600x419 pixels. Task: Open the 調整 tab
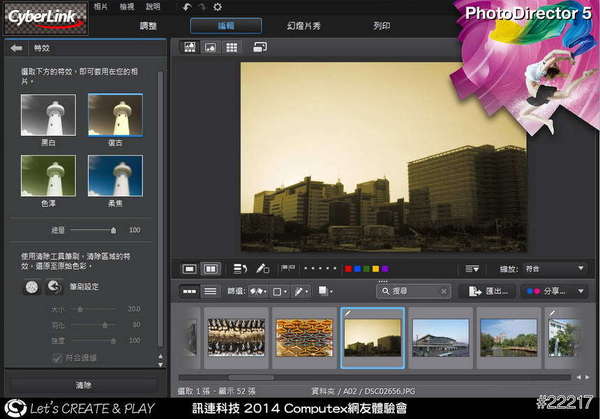click(147, 26)
